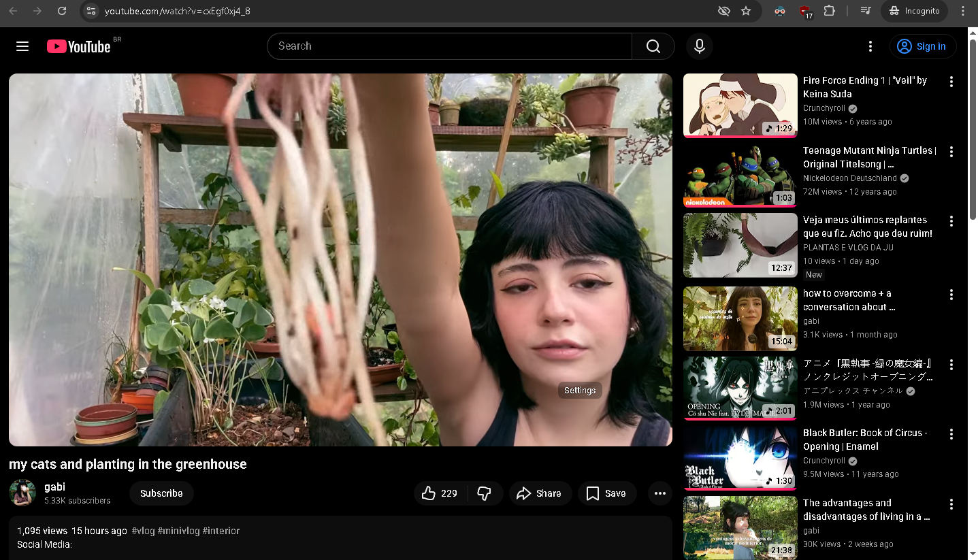Click the '1,095 views 15 hours ago' text
The height and width of the screenshot is (560, 978).
click(x=72, y=531)
